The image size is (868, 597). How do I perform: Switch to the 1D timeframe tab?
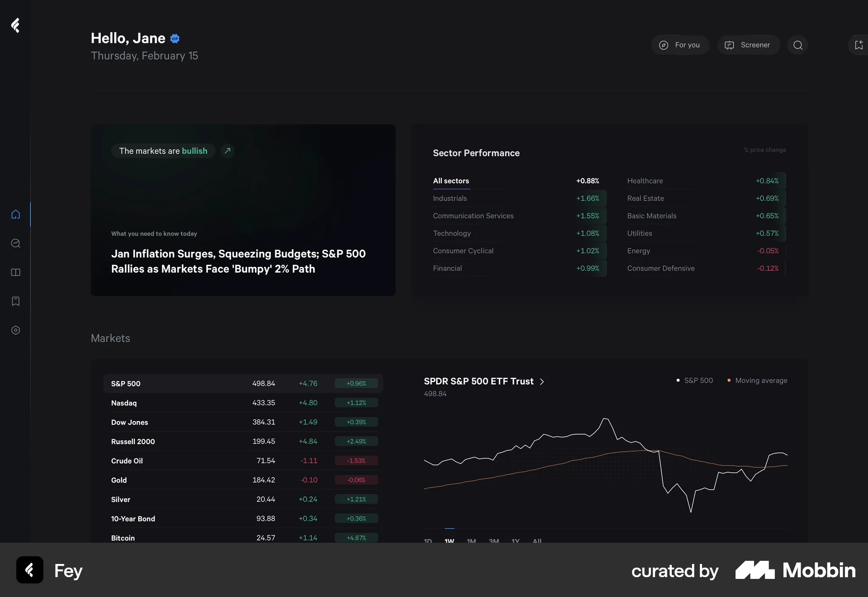[x=427, y=541]
